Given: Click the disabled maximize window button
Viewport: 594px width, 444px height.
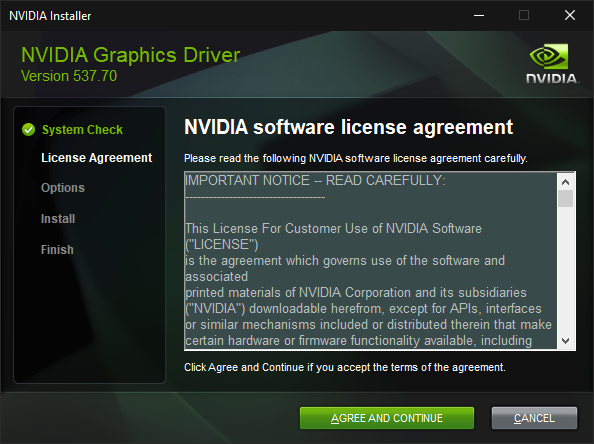Looking at the screenshot, I should [x=524, y=16].
